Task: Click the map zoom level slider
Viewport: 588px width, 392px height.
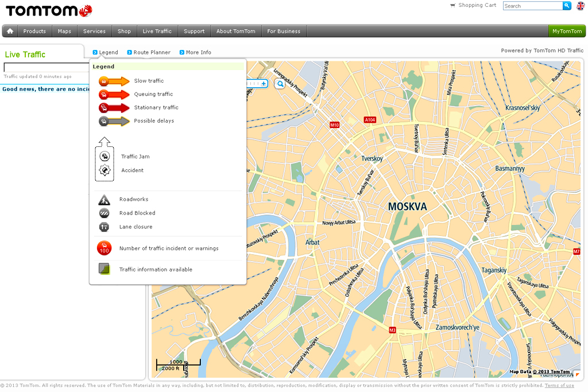Action: click(x=253, y=84)
